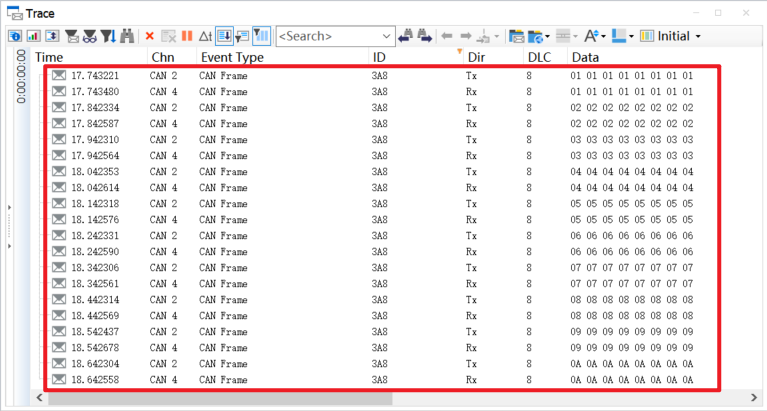This screenshot has width=767, height=411.
Task: Toggle the funnel-with-list filter icon
Action: point(242,36)
